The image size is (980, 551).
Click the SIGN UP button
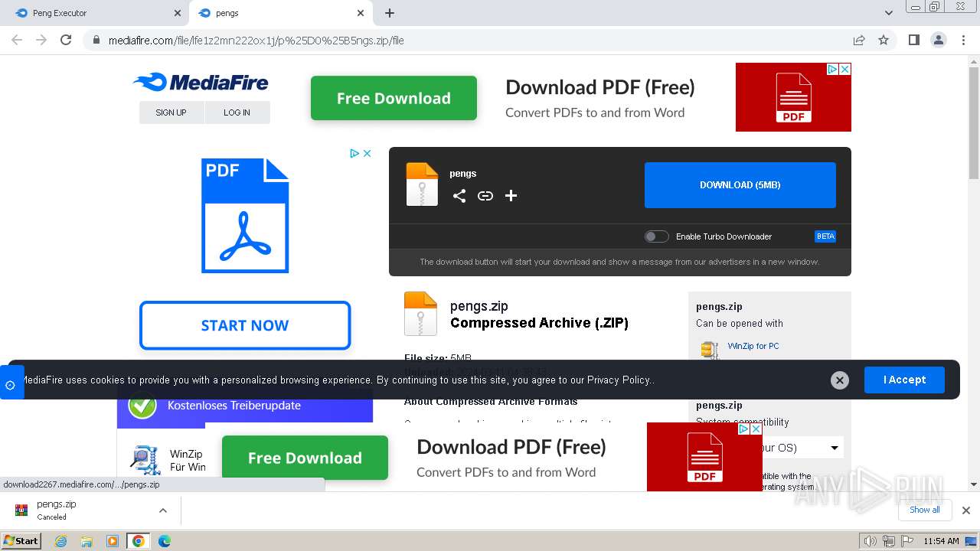pos(171,112)
